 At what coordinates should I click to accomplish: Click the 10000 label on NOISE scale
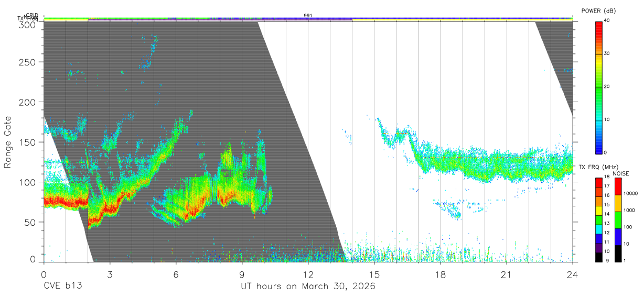(x=631, y=194)
